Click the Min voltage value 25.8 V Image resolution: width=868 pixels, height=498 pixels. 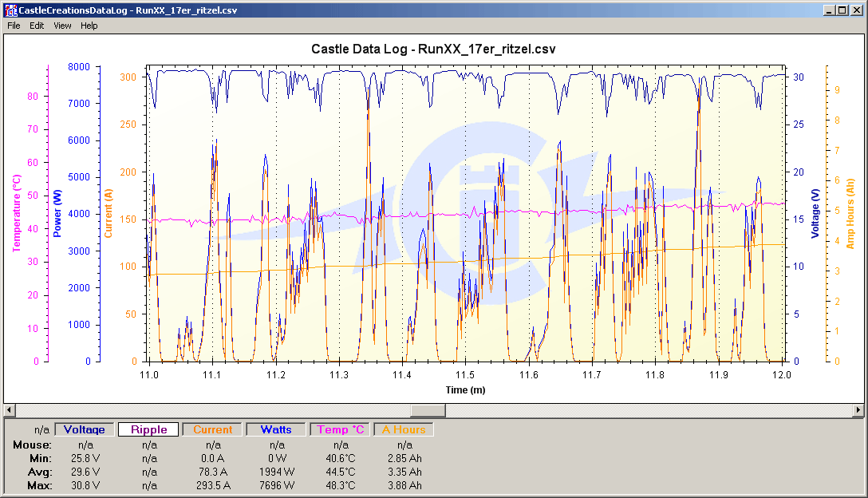coord(85,459)
